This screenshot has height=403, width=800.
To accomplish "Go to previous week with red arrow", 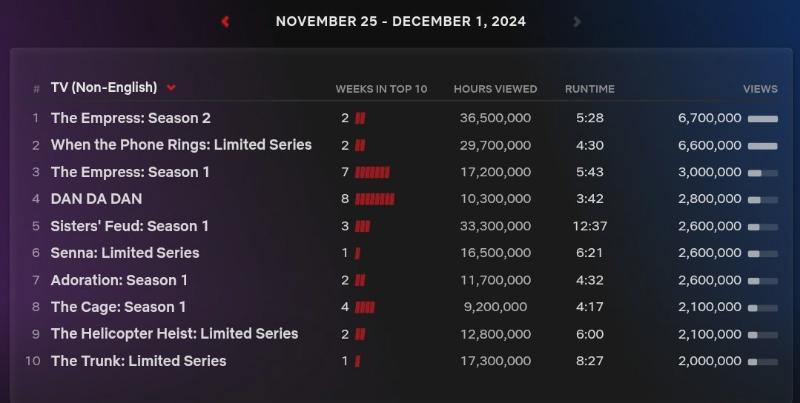I will pos(225,21).
